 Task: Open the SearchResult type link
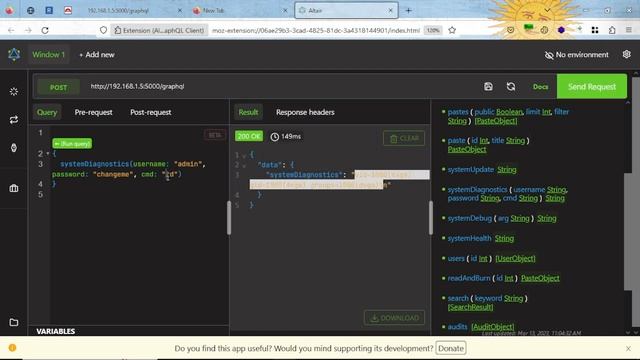click(x=471, y=307)
